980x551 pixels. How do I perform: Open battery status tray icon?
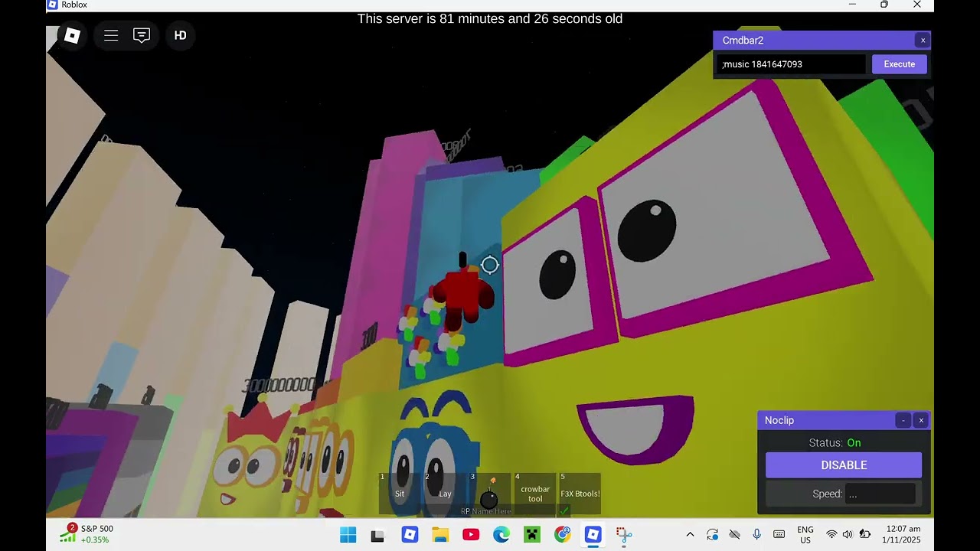coord(865,534)
